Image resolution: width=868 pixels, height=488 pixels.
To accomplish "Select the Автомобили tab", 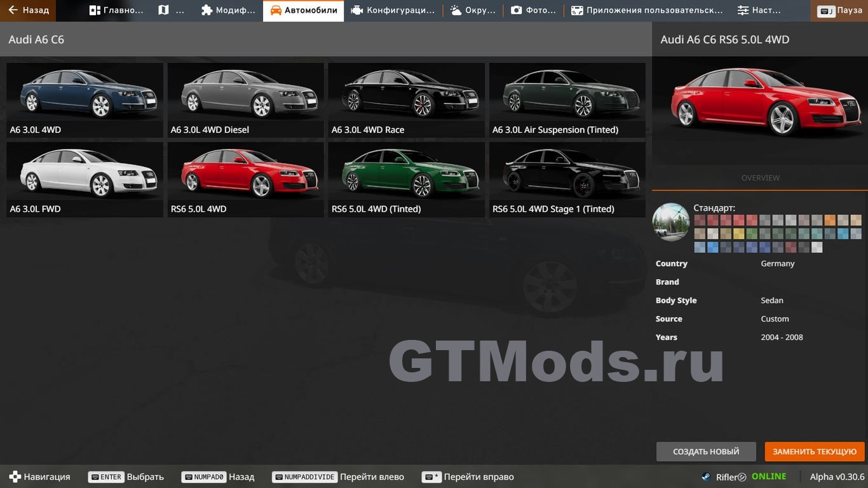I will [304, 10].
